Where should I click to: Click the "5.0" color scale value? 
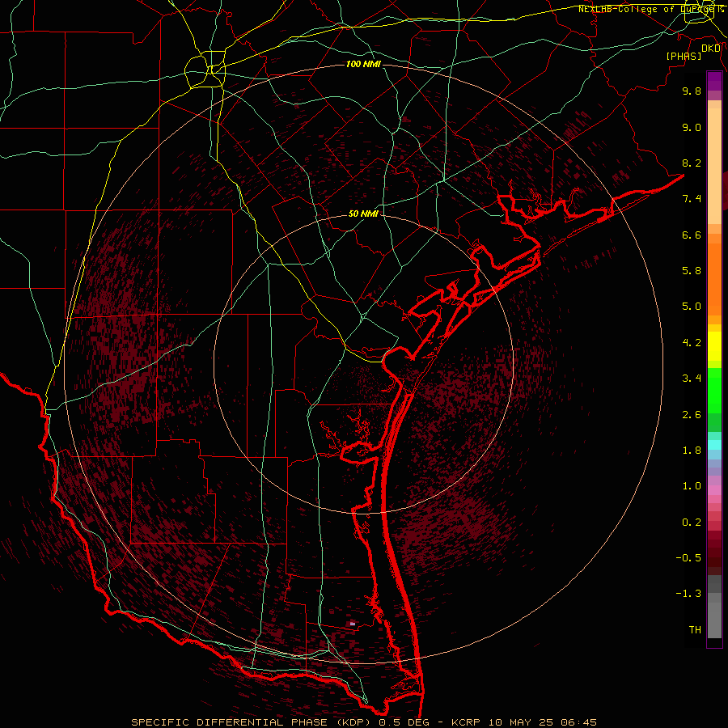coord(692,307)
